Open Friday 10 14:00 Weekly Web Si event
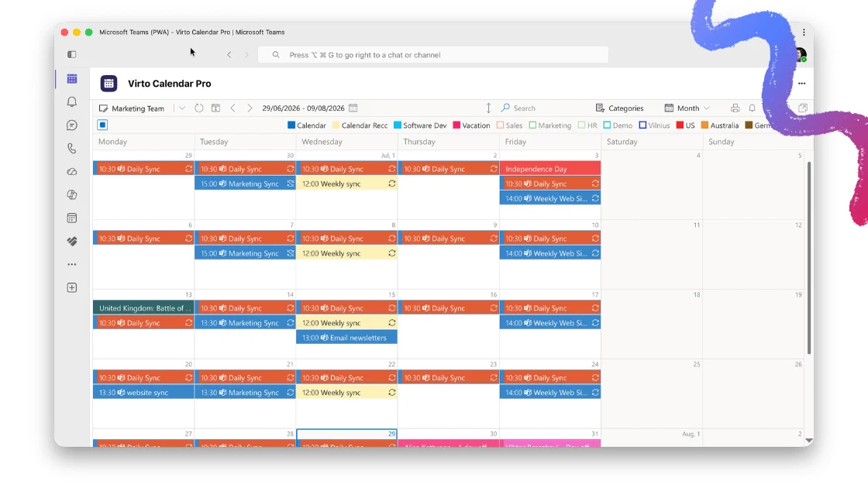This screenshot has width=868, height=488. [x=550, y=253]
